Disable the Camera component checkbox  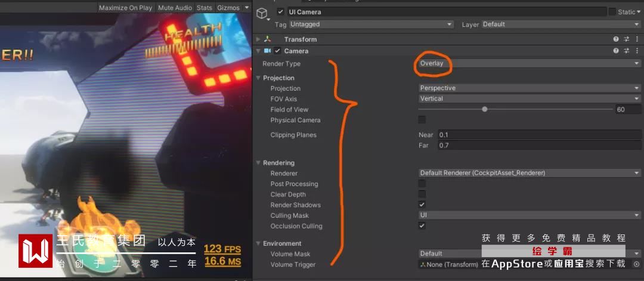coord(278,51)
